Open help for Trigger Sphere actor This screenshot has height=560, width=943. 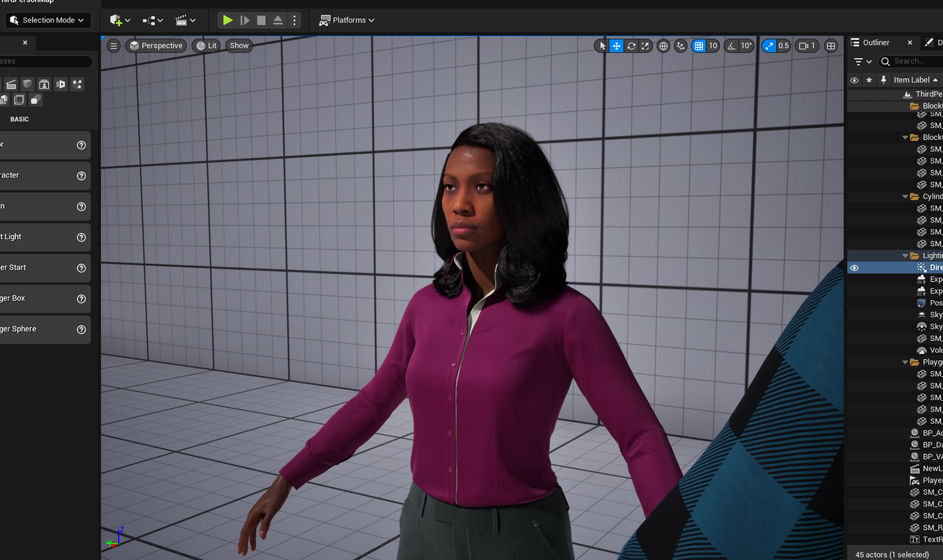pyautogui.click(x=81, y=329)
